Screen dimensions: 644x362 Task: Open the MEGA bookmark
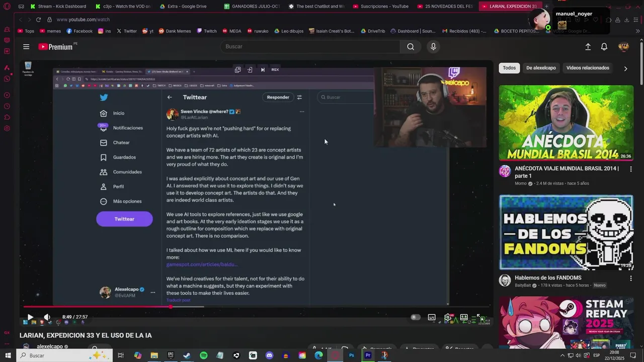[231, 31]
